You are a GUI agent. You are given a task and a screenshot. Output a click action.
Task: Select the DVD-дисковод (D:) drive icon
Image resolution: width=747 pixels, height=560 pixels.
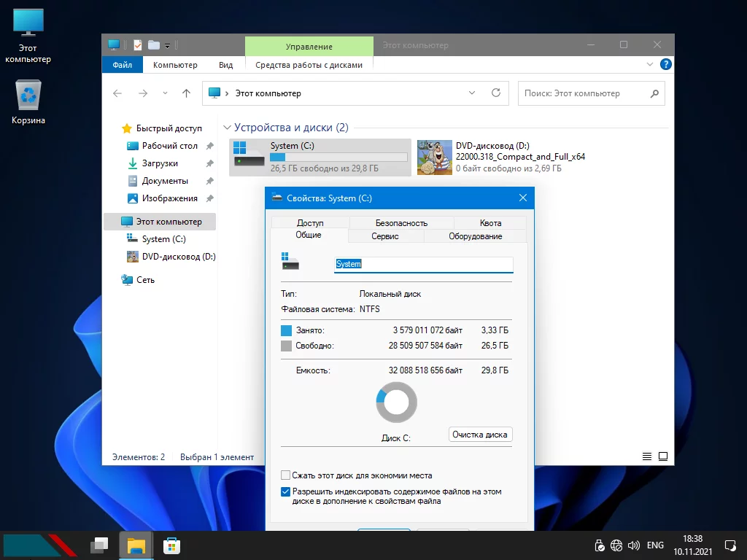435,157
